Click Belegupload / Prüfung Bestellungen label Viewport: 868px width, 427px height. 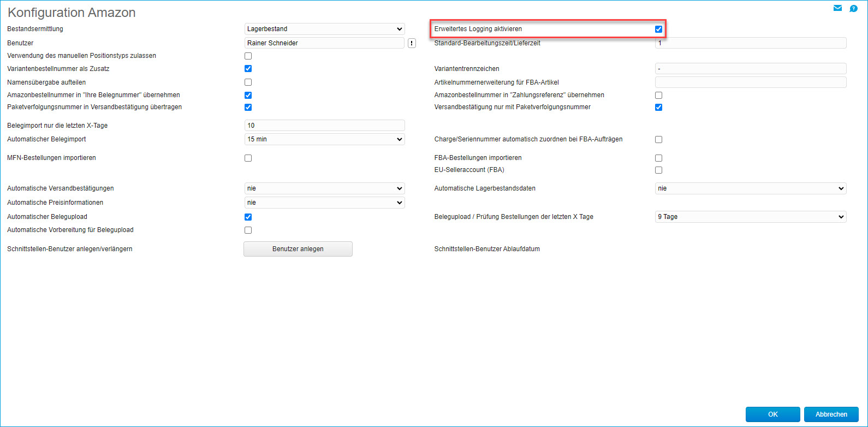click(514, 217)
